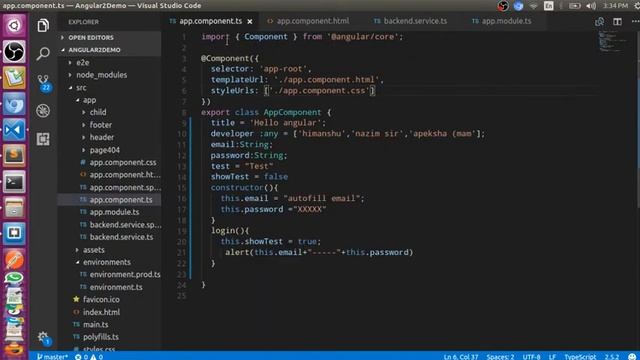This screenshot has height=360, width=640.
Task: Open backend.service.spec.ts in explorer
Action: point(109,225)
